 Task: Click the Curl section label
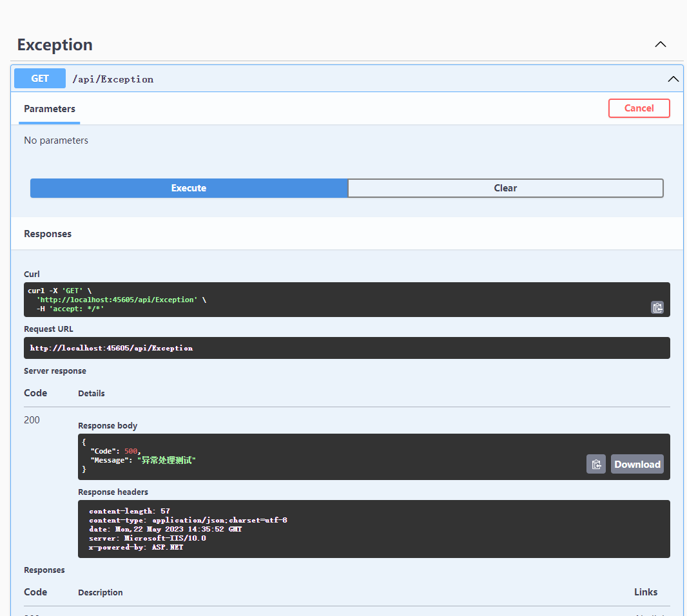32,274
